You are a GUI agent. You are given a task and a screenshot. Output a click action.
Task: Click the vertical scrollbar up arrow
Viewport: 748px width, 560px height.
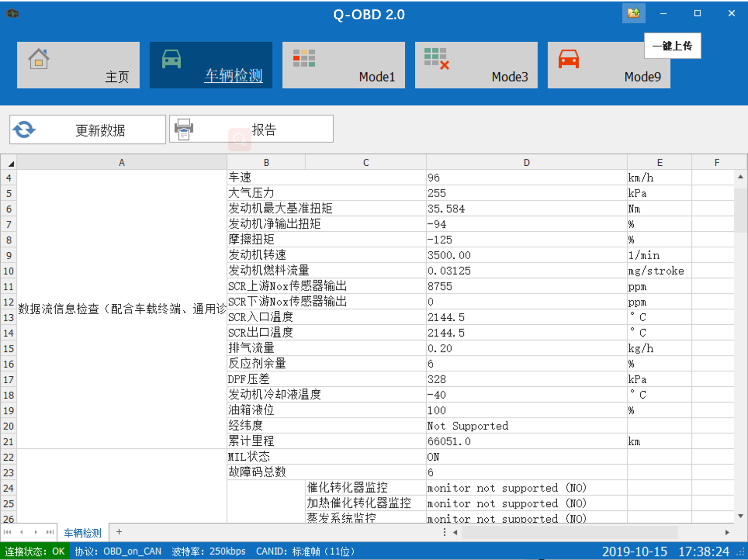tap(741, 176)
